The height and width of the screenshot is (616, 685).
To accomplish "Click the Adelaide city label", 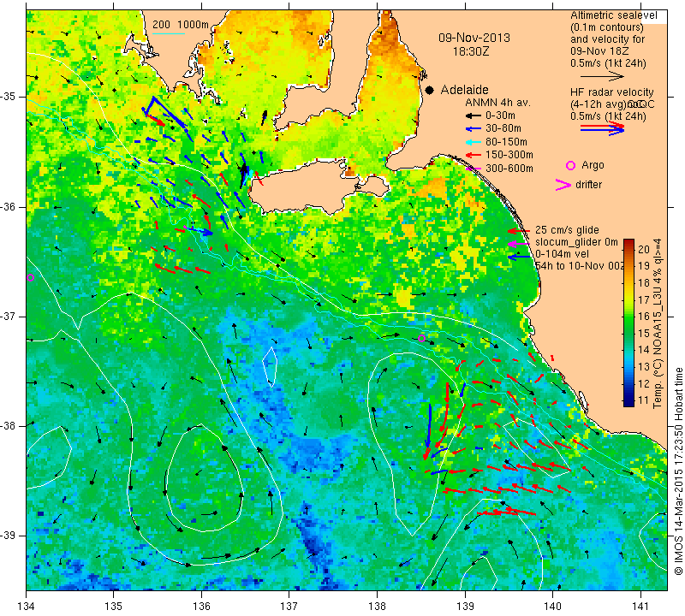I will (464, 90).
